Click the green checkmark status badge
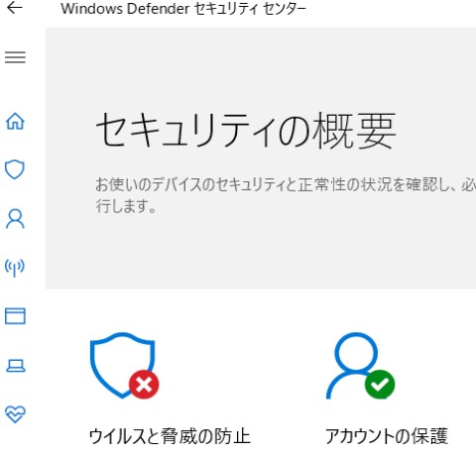The width and height of the screenshot is (476, 450). (380, 385)
